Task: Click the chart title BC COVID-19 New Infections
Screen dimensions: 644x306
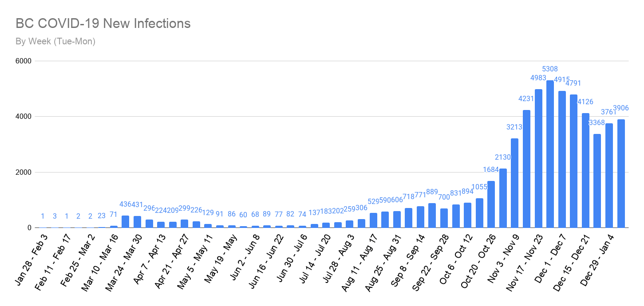Action: [103, 24]
